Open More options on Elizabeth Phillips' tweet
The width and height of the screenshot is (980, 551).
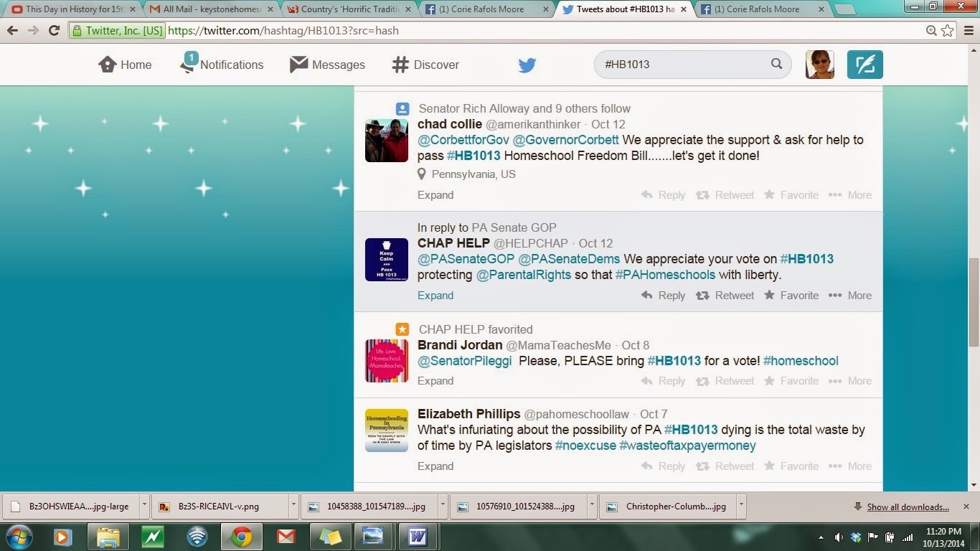pyautogui.click(x=850, y=466)
